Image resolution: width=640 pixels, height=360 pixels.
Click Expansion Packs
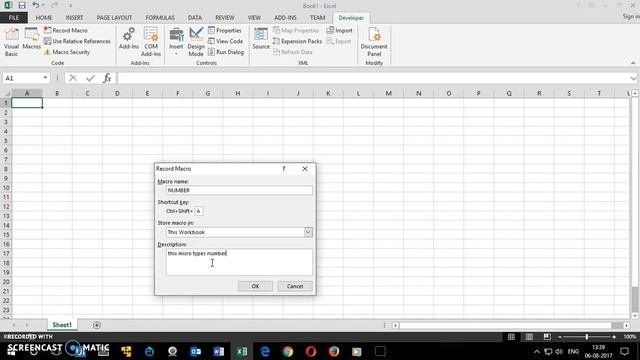[297, 41]
